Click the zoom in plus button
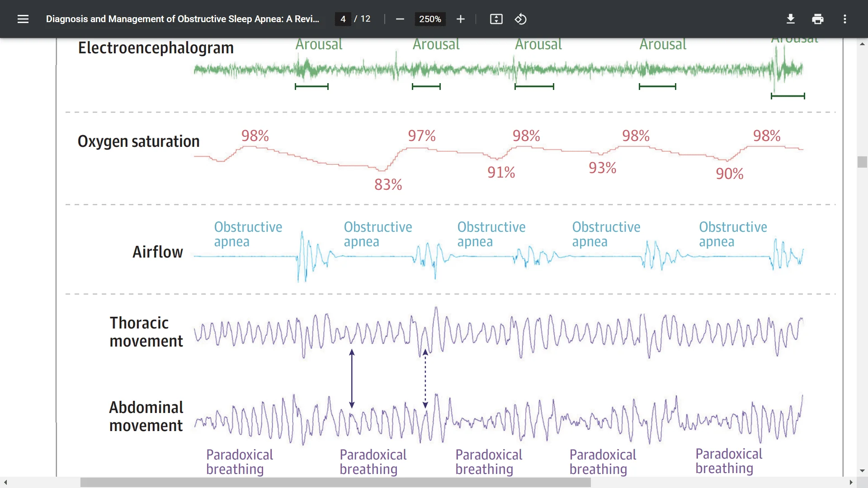Image resolution: width=868 pixels, height=488 pixels. tap(461, 19)
